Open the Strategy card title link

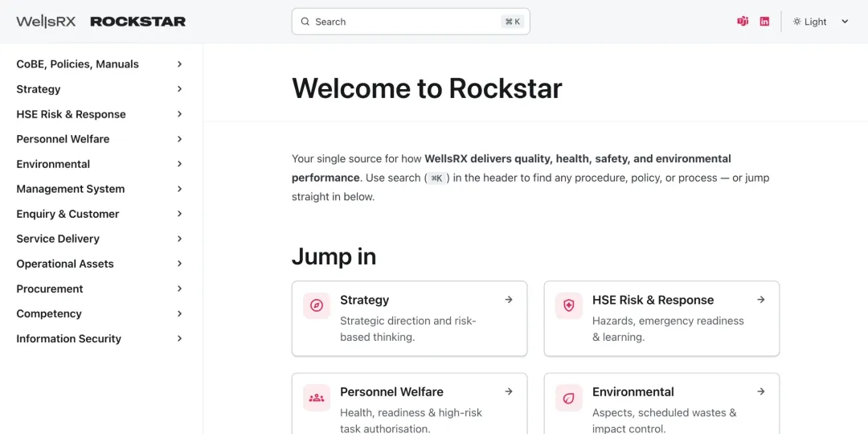coord(364,300)
